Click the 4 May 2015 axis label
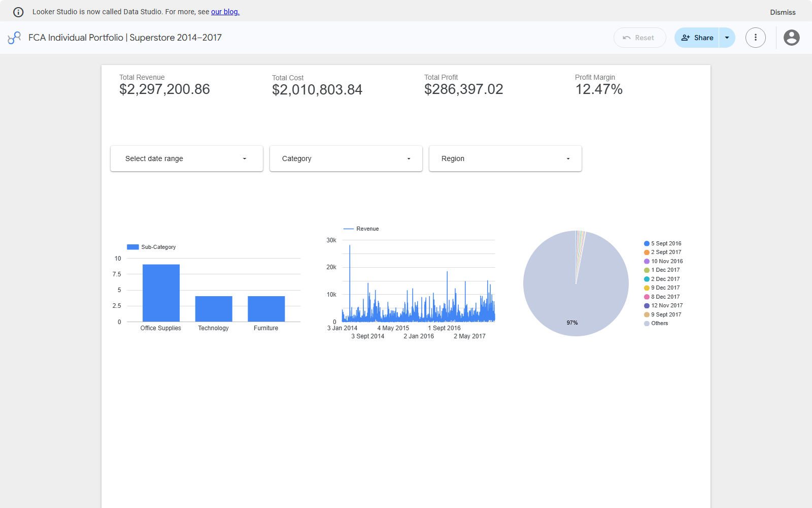 pos(393,328)
